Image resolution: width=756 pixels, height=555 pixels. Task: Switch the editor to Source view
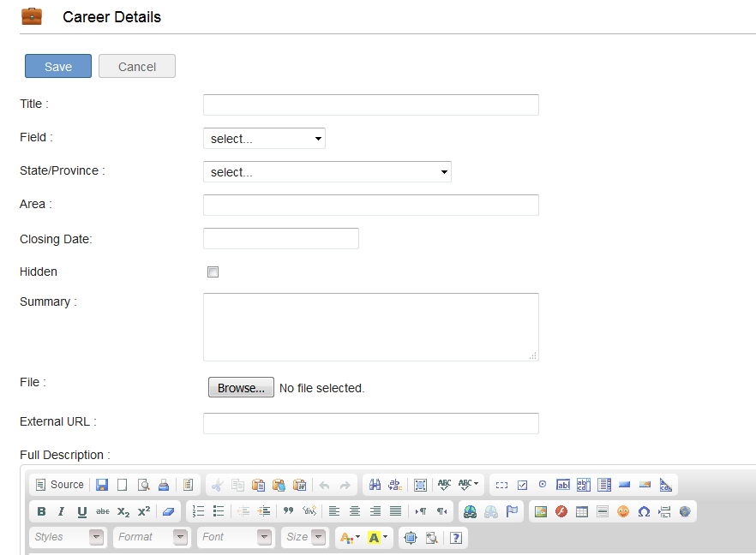[x=60, y=485]
